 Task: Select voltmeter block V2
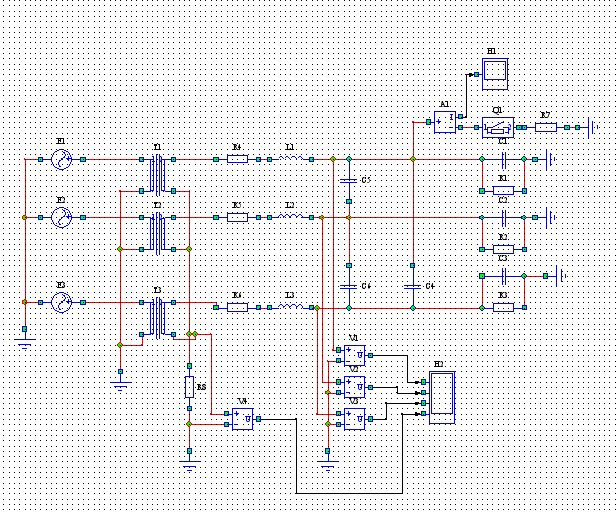354,387
